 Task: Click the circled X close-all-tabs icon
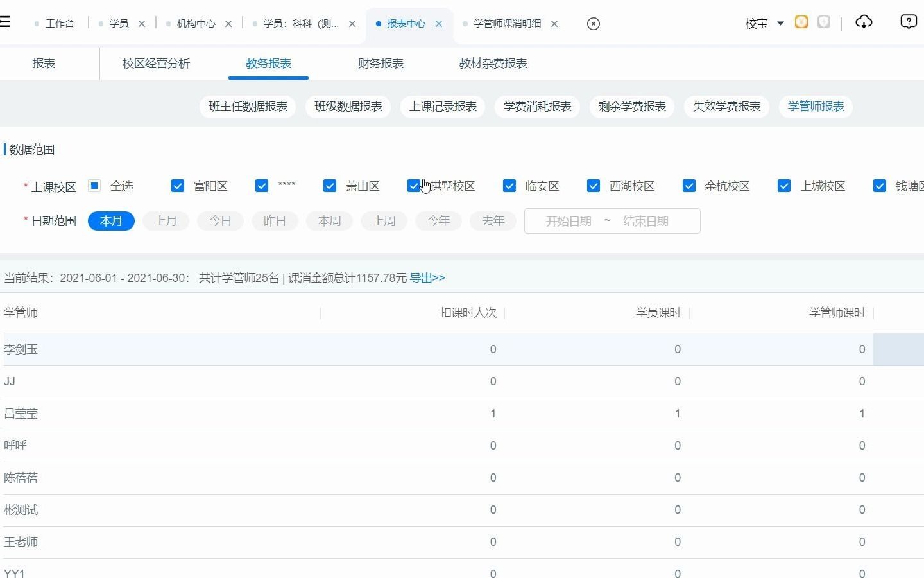pos(594,24)
